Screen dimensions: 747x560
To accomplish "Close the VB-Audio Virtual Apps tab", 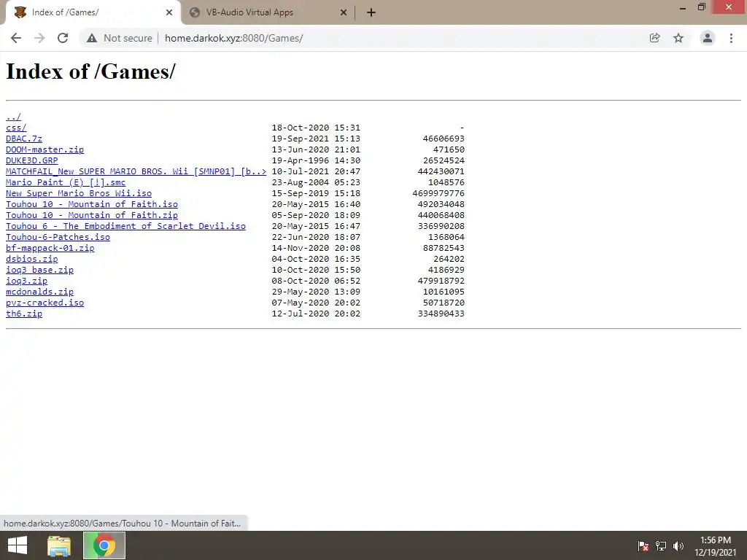I will coord(344,12).
